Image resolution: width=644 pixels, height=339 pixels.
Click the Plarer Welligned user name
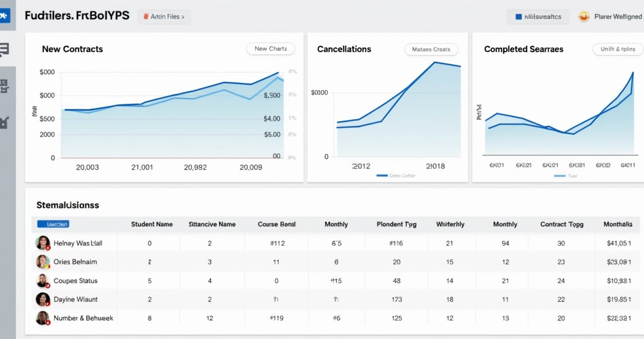(x=618, y=17)
